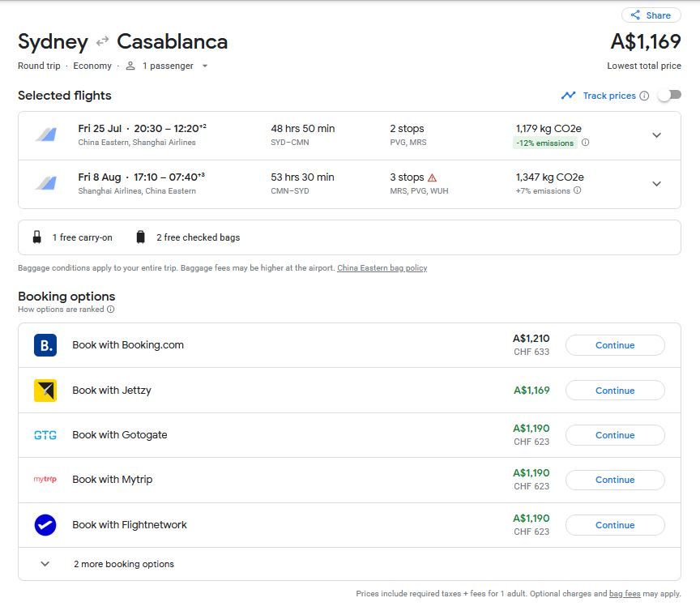700x615 pixels.
Task: Click the -12% emissions info icon
Action: click(585, 143)
